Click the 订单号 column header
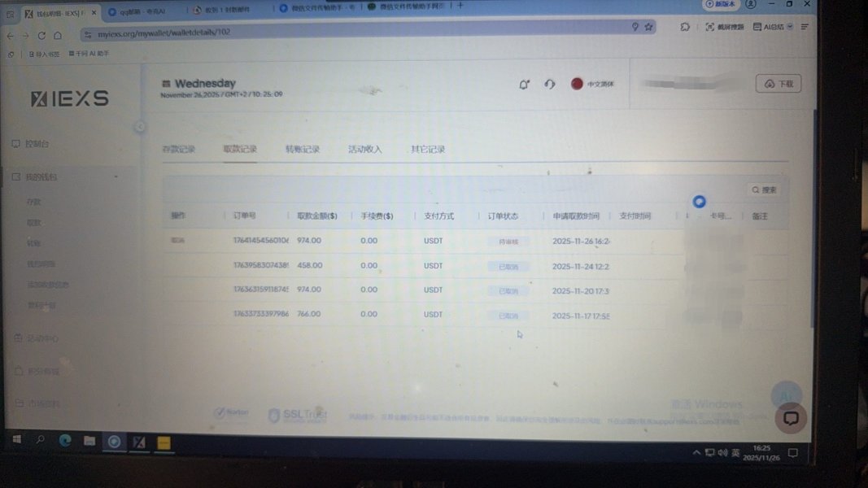 click(244, 216)
